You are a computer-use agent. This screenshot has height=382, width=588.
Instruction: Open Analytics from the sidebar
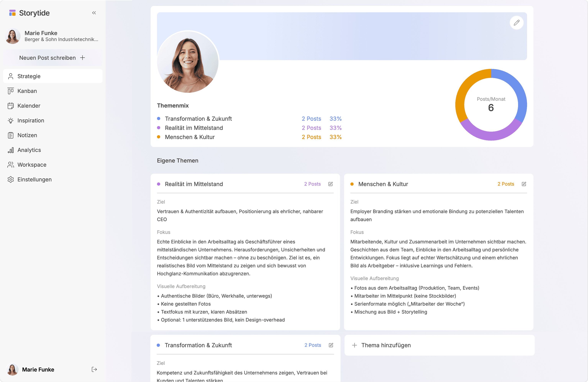point(29,150)
